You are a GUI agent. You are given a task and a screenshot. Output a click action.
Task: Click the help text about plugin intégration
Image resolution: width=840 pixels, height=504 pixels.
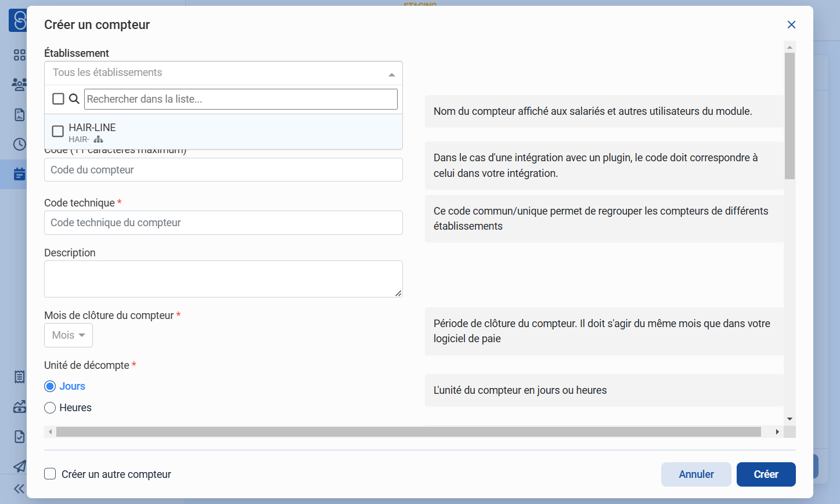coord(596,165)
